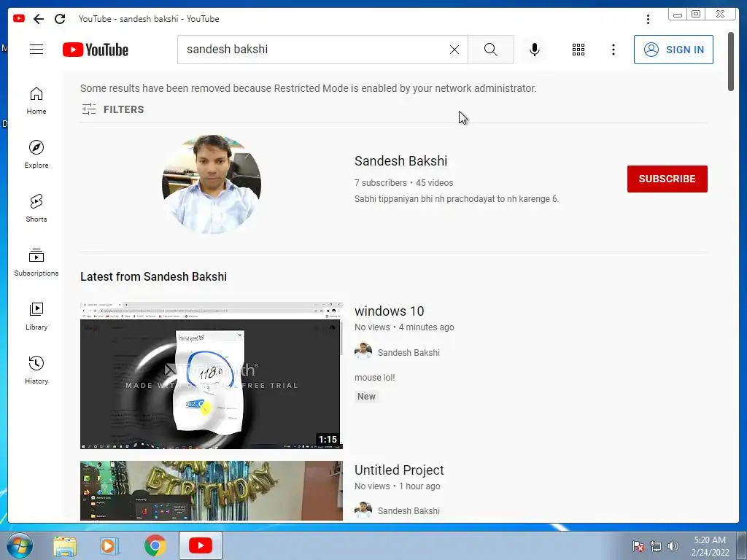This screenshot has width=747, height=560.
Task: Expand the FILTERS options
Action: pos(113,109)
